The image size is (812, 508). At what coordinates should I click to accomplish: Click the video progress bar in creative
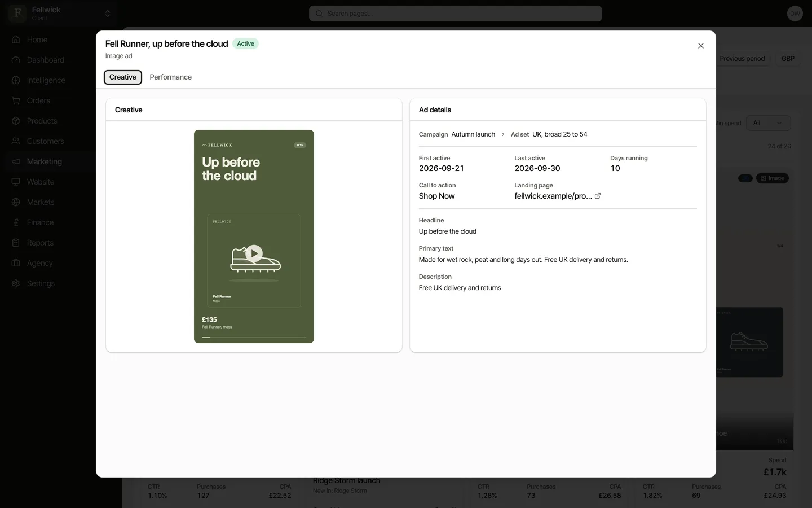pos(254,337)
